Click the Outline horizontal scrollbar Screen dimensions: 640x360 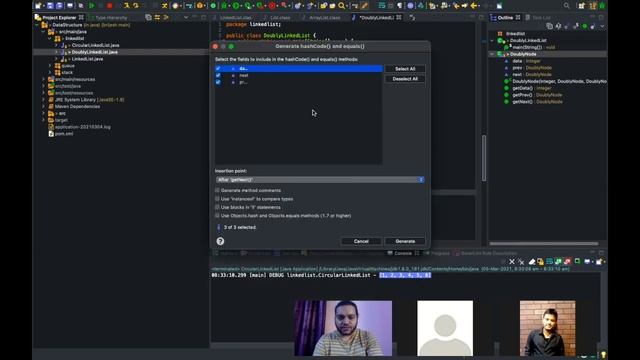click(x=543, y=244)
